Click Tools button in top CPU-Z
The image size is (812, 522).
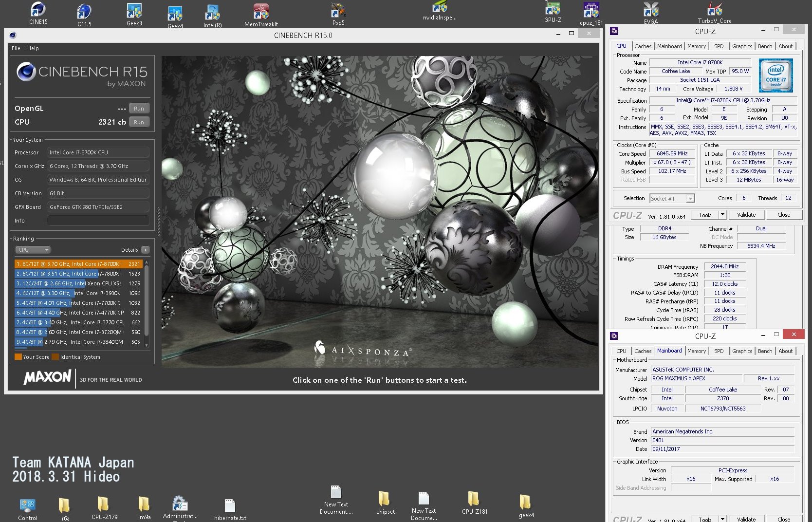pos(705,215)
